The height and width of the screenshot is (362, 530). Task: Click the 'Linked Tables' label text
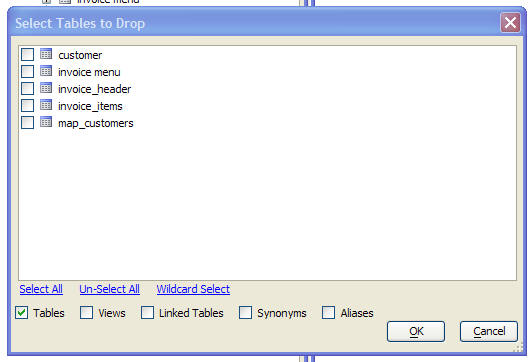point(191,313)
